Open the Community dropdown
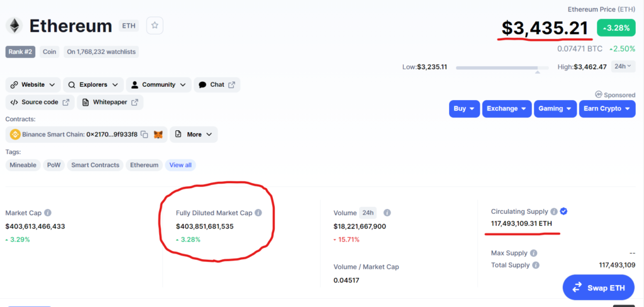This screenshot has height=307, width=644. (158, 85)
